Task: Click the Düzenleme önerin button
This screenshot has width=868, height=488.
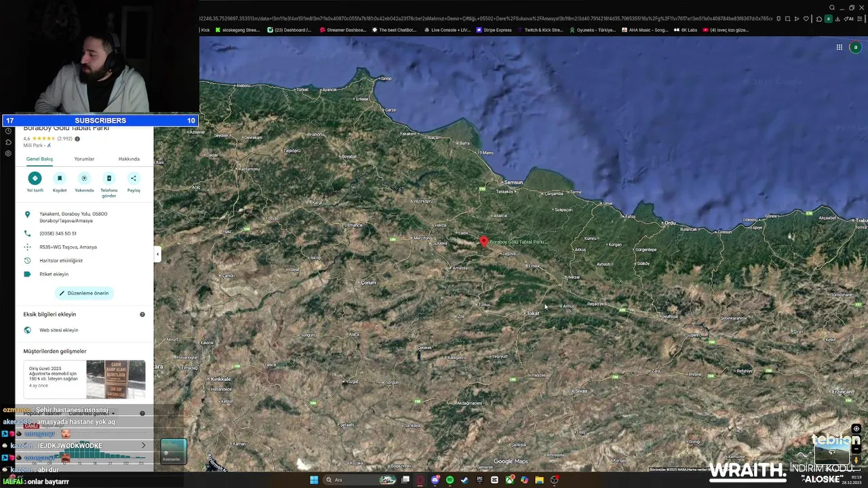Action: (x=84, y=293)
